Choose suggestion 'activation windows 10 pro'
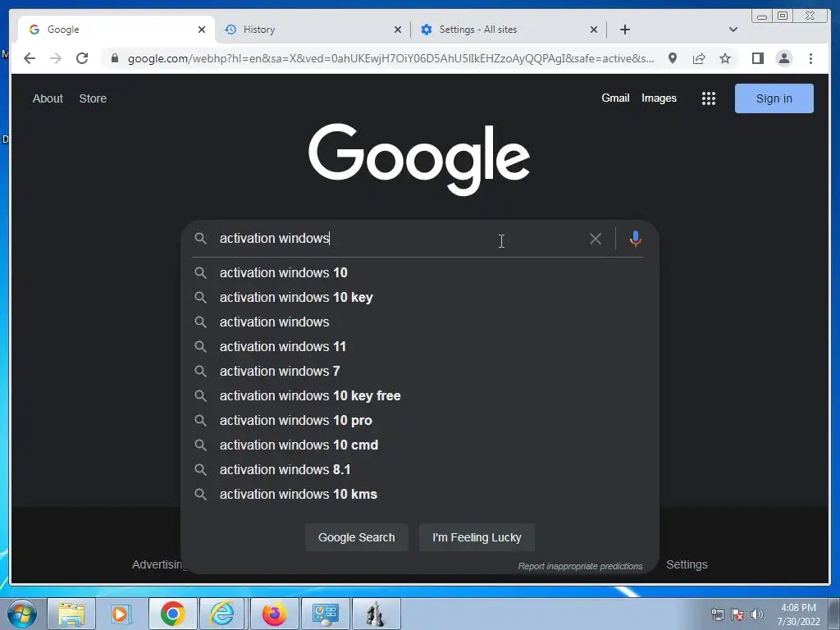840x630 pixels. pyautogui.click(x=419, y=421)
